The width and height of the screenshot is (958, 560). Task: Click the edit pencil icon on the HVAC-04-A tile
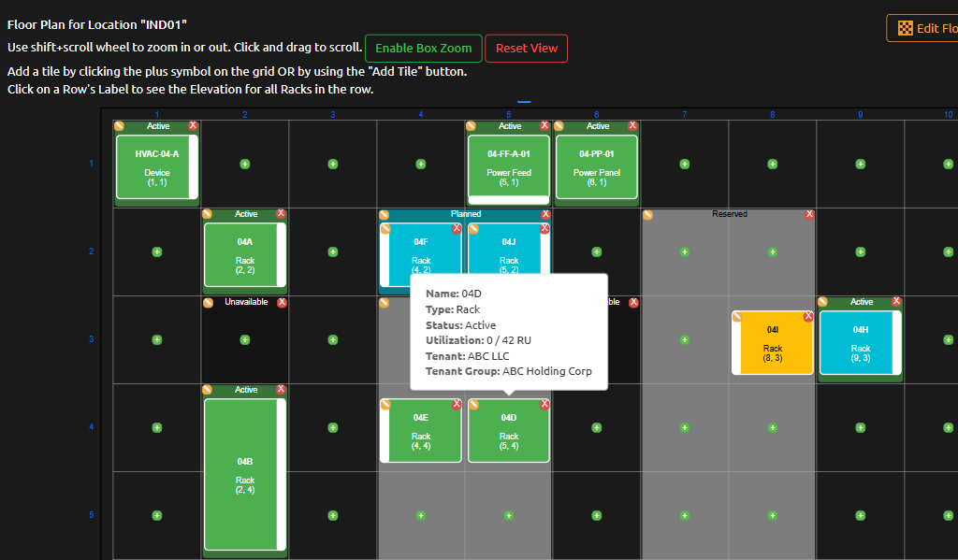point(118,124)
